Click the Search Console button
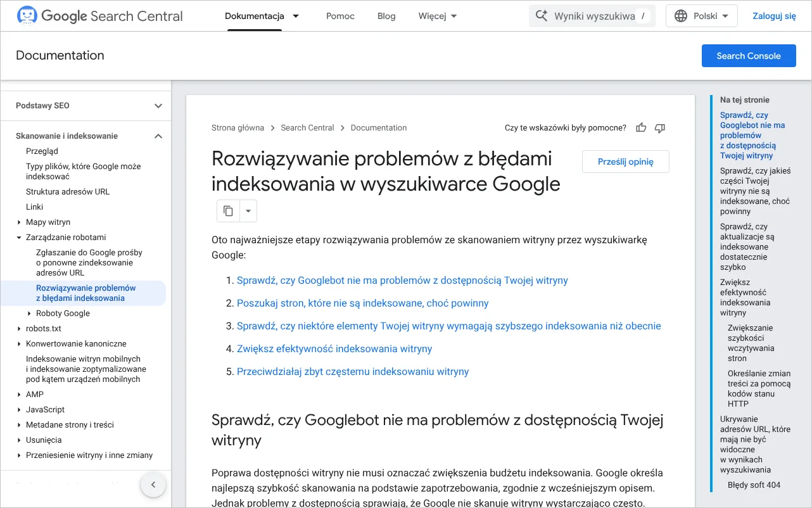Screen dimensions: 812x508 [x=749, y=56]
